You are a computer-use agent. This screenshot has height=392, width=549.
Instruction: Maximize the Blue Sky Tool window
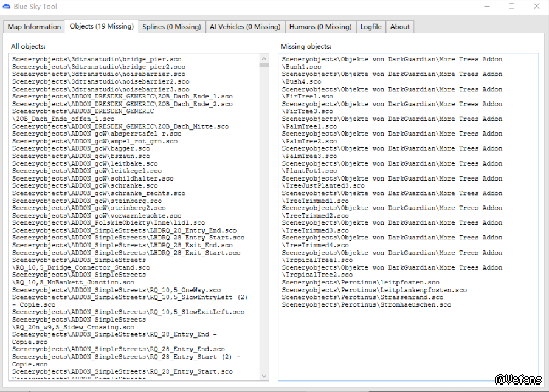pos(511,6)
